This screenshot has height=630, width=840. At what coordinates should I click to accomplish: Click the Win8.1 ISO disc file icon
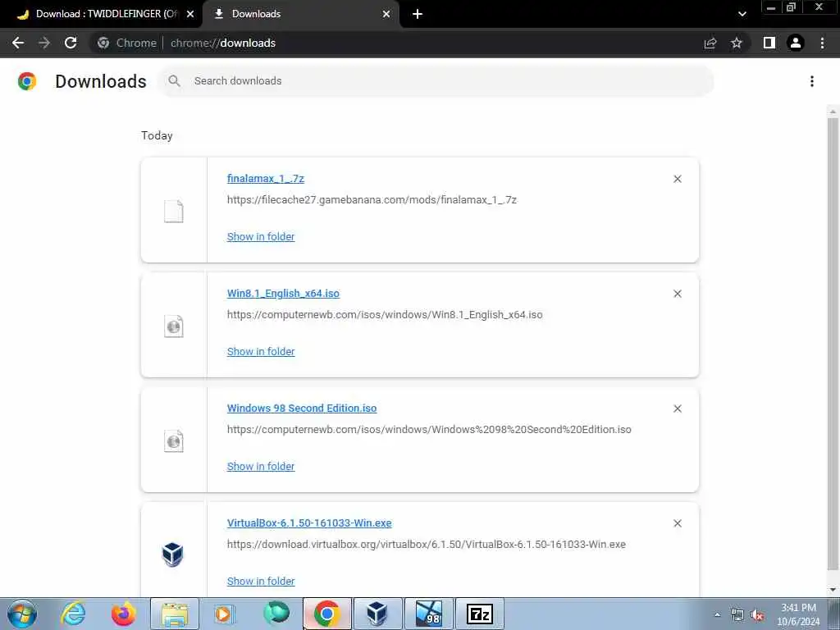tap(174, 326)
